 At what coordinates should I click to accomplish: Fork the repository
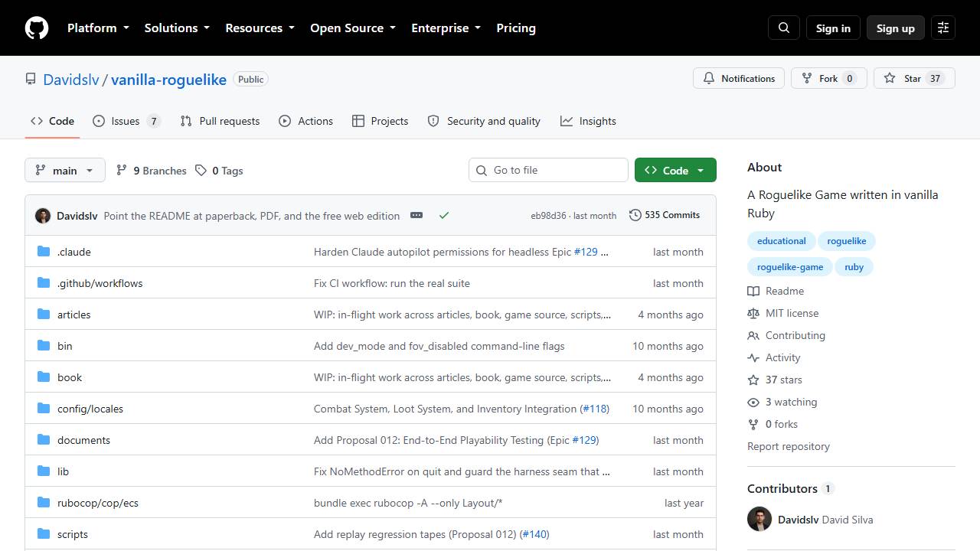tap(829, 78)
